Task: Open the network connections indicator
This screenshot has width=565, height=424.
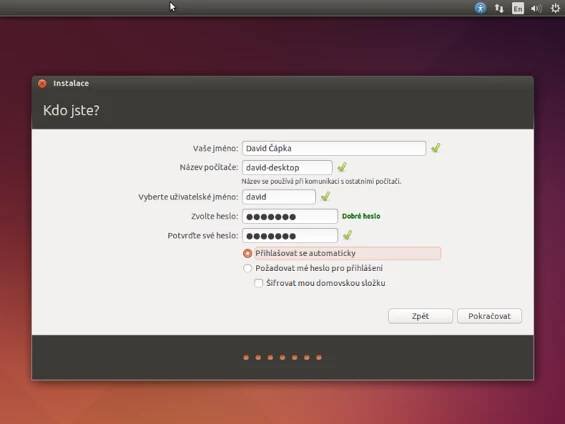Action: [x=499, y=8]
